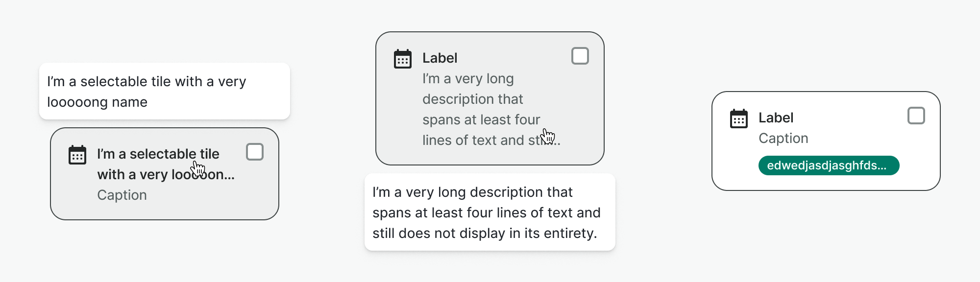This screenshot has height=282, width=980.
Task: Check the box on the long-name tile
Action: tap(255, 152)
